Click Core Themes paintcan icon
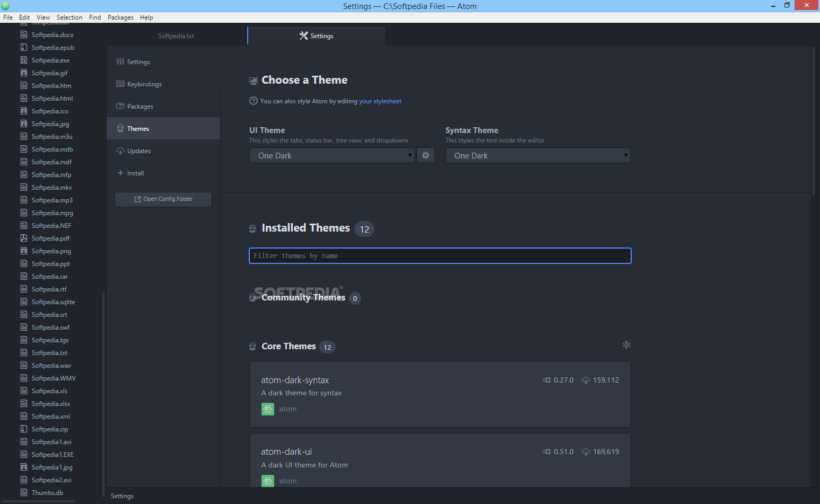 (x=252, y=347)
